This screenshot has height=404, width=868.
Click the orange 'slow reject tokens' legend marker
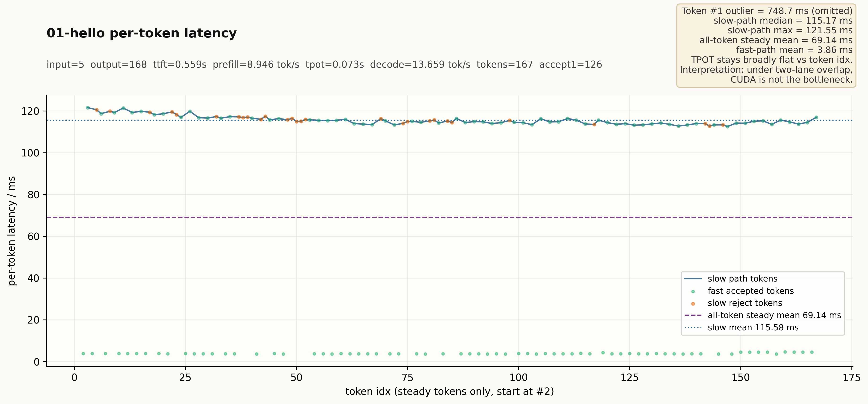pyautogui.click(x=693, y=304)
